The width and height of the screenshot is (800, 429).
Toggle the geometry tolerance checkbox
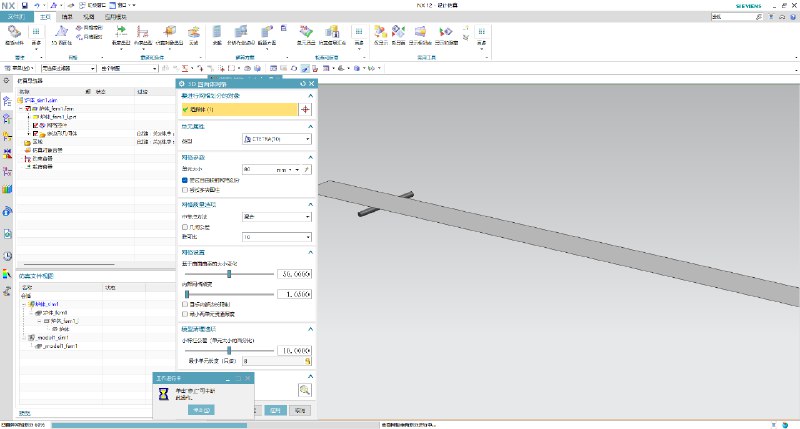(x=185, y=227)
